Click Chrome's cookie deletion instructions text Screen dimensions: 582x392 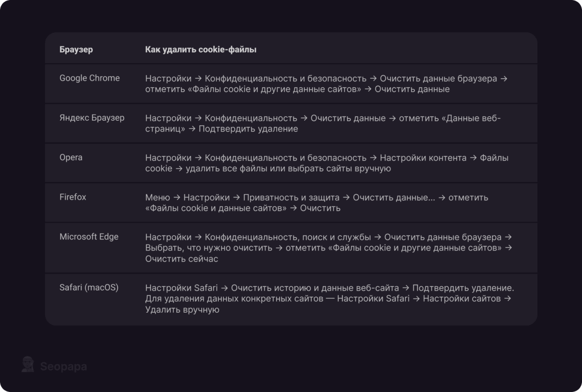(326, 84)
